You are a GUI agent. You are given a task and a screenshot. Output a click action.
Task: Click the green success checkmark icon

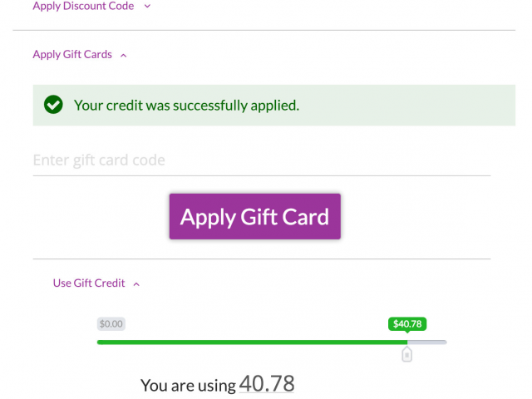pos(53,105)
